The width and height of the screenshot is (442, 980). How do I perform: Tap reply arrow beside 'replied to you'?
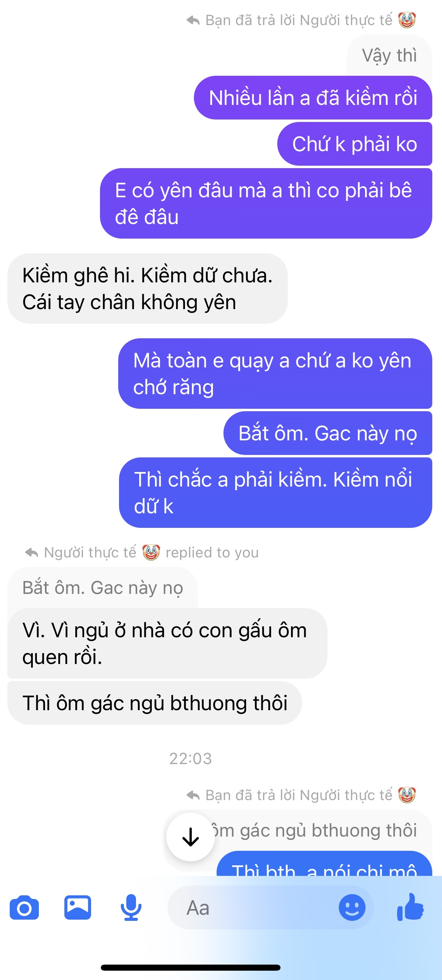coord(32,553)
